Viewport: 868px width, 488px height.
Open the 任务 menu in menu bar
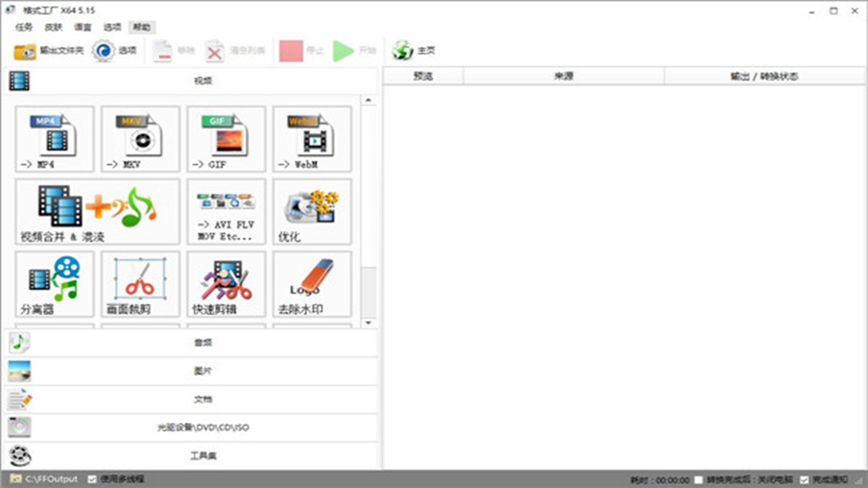pos(24,27)
